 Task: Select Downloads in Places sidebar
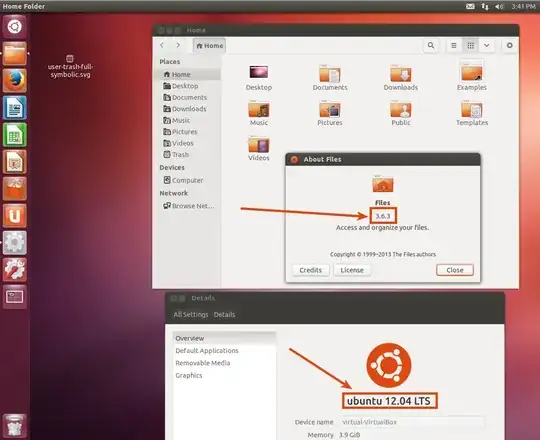click(x=188, y=109)
